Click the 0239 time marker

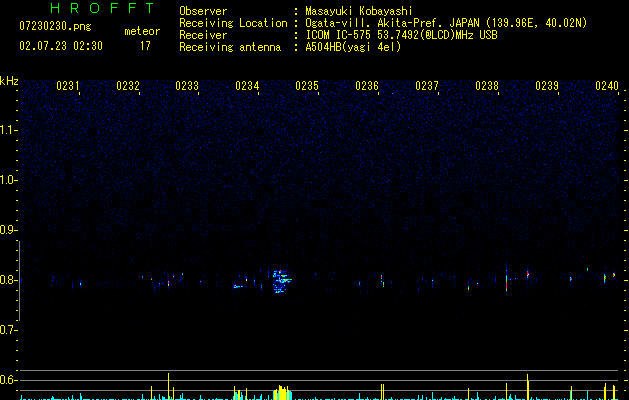click(x=547, y=86)
